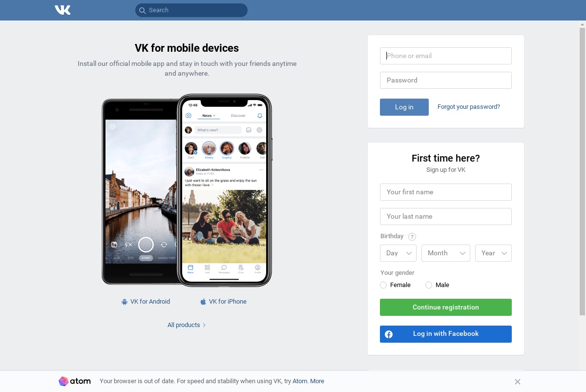Click the Apple logo icon
The width and height of the screenshot is (586, 392).
203,302
